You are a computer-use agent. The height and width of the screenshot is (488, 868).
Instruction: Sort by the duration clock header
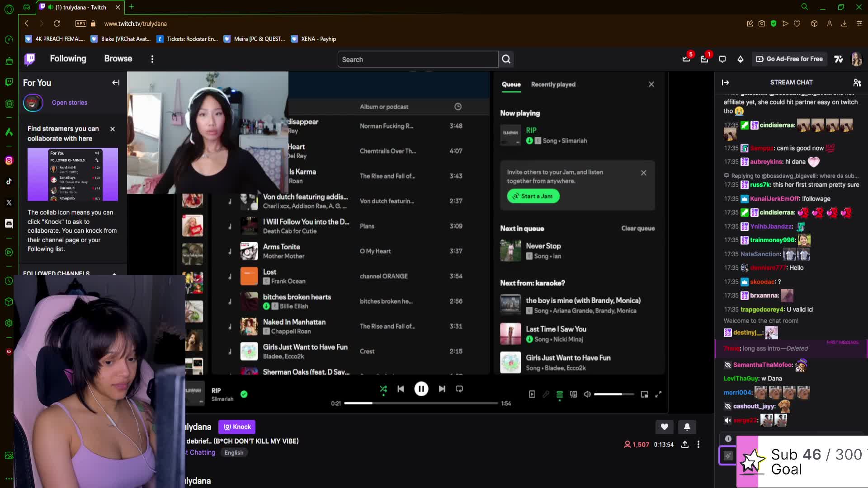pyautogui.click(x=458, y=107)
